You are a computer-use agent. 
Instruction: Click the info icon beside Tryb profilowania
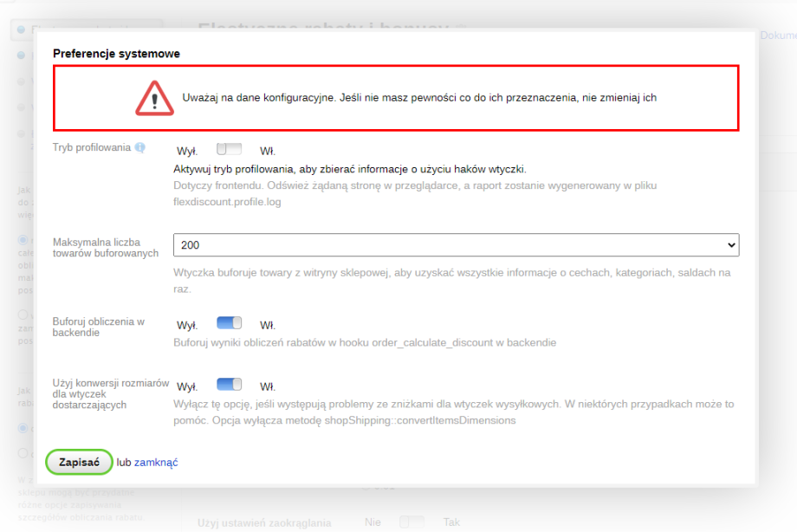click(139, 147)
